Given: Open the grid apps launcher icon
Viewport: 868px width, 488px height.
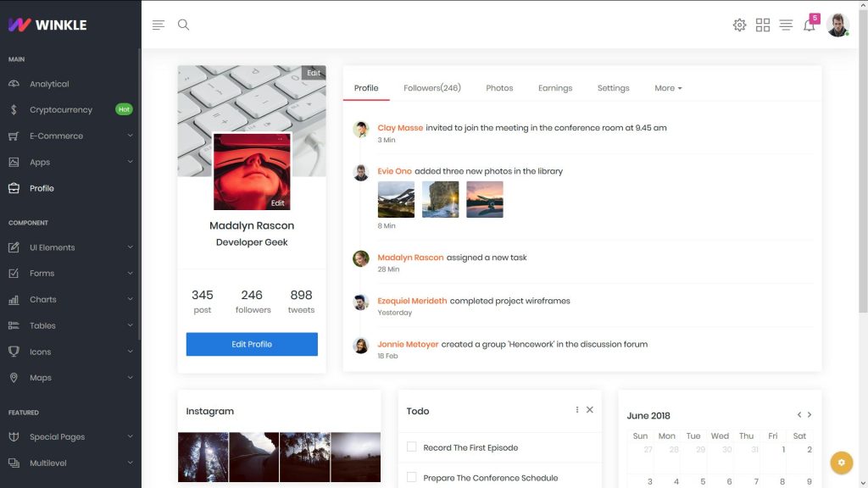Looking at the screenshot, I should tap(762, 25).
